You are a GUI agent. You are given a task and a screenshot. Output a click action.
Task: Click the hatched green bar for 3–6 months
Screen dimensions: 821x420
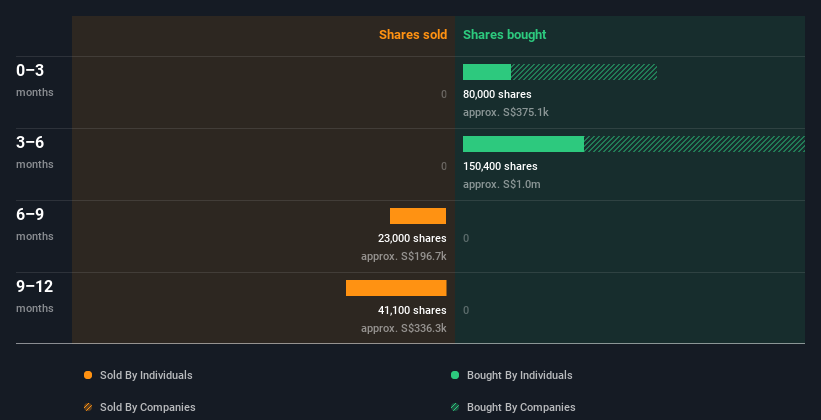tap(694, 144)
